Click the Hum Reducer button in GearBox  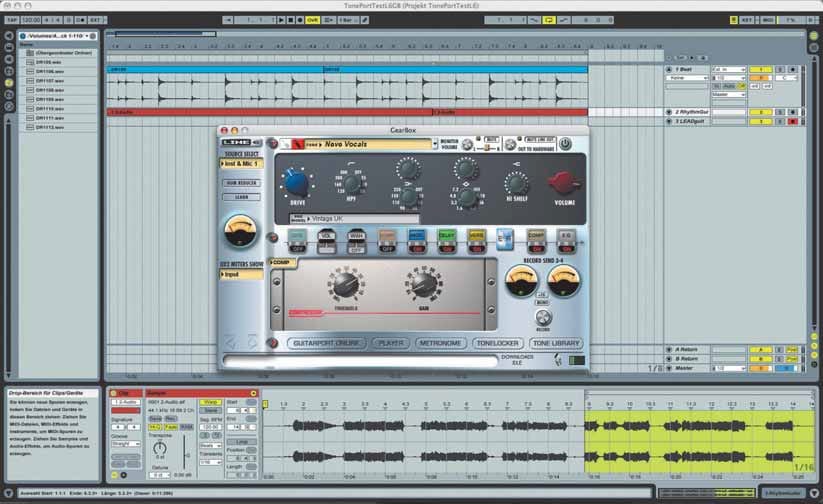(241, 183)
